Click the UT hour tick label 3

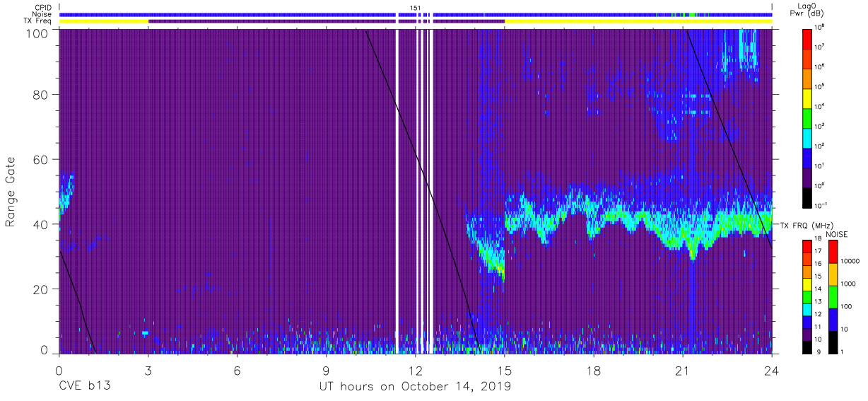[x=148, y=370]
